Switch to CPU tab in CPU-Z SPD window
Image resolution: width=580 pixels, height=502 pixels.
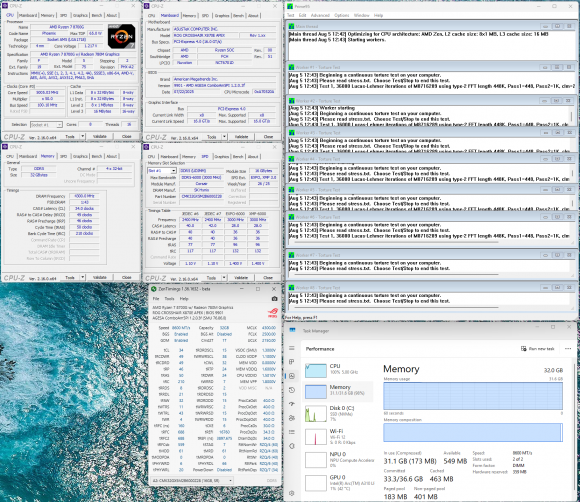click(x=151, y=156)
